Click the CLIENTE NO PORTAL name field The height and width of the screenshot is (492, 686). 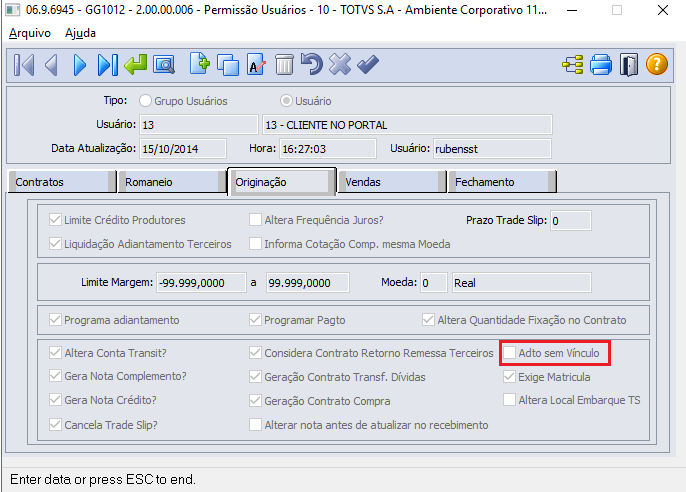point(407,125)
